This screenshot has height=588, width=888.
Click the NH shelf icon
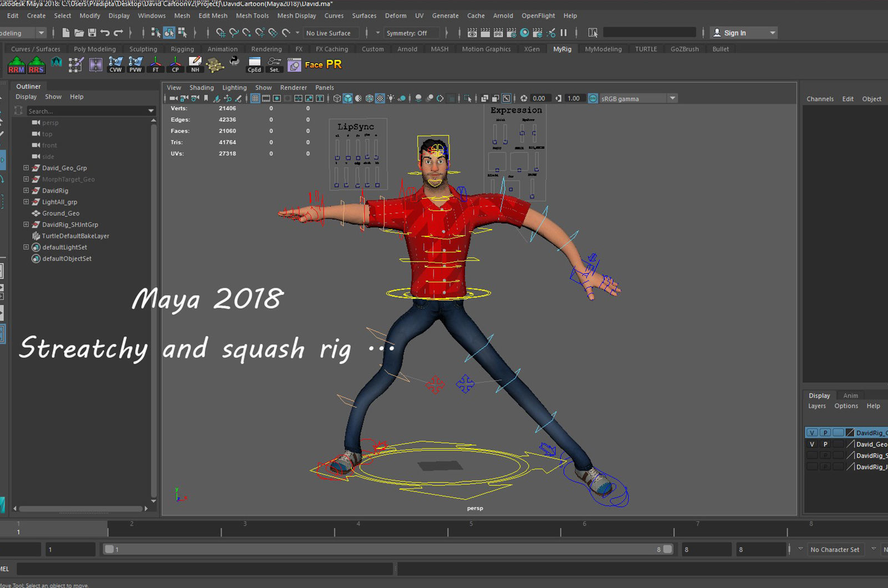coord(195,64)
